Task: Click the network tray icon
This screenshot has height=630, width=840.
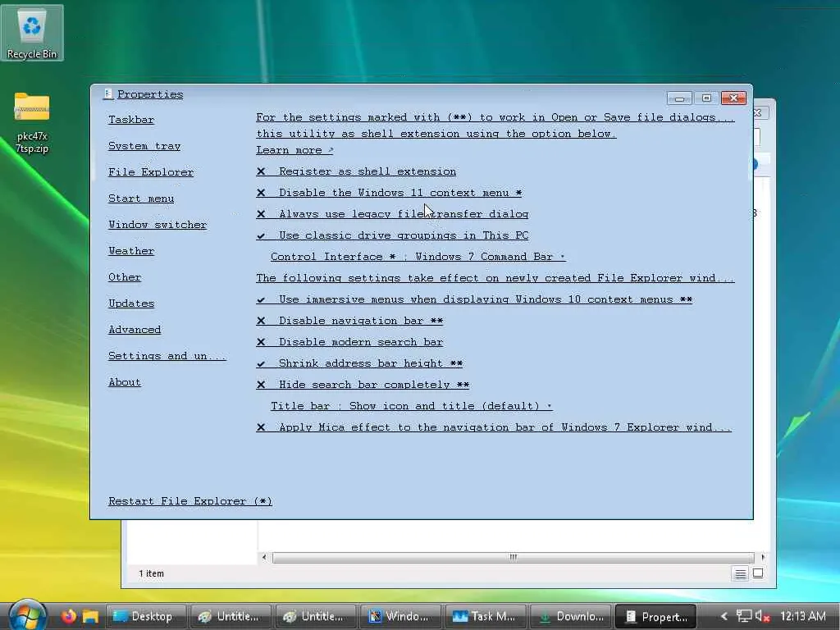Action: [x=744, y=616]
